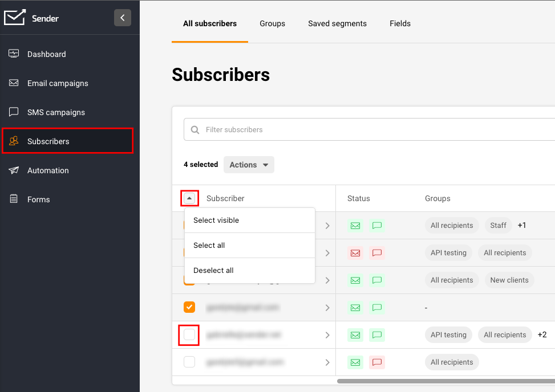Image resolution: width=555 pixels, height=392 pixels.
Task: Click the API testing group tag
Action: [x=448, y=253]
